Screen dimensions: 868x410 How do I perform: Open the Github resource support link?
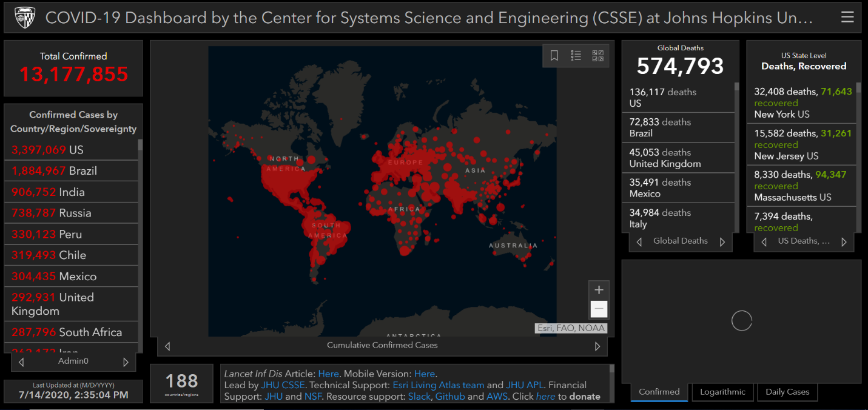(449, 397)
